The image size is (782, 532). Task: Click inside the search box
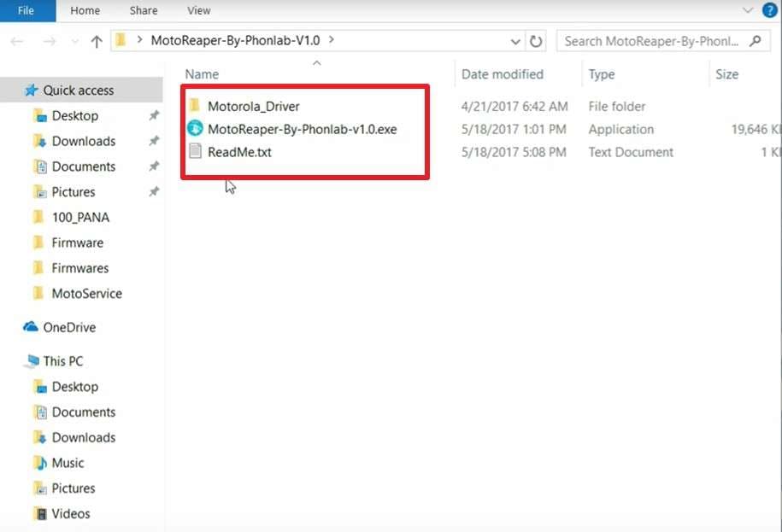pos(650,41)
